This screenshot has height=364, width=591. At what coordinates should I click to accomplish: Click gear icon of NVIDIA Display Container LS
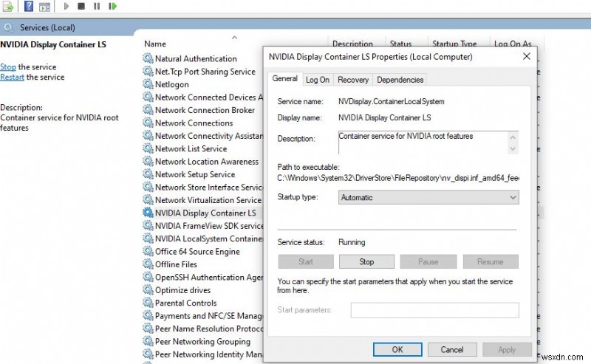(x=148, y=213)
